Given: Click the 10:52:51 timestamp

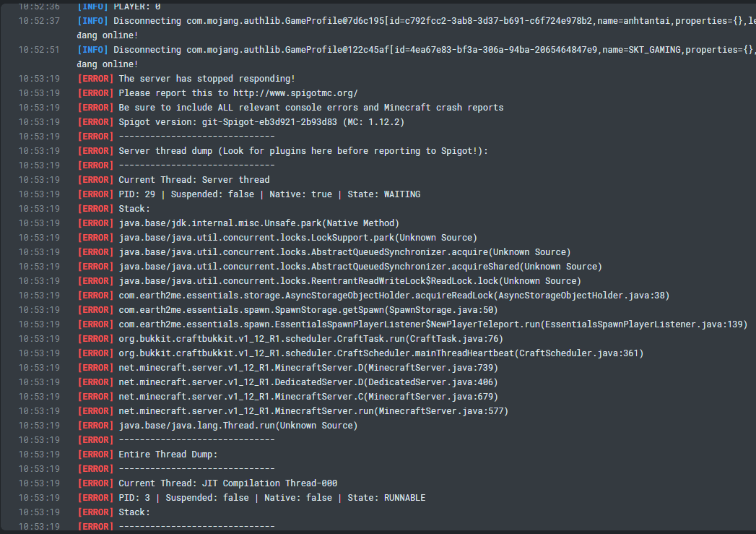Looking at the screenshot, I should click(39, 50).
